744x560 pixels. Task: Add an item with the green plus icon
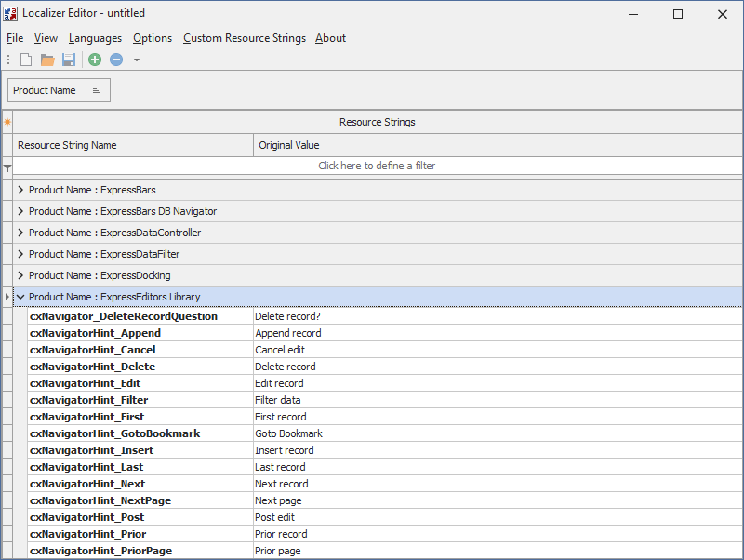tap(93, 59)
